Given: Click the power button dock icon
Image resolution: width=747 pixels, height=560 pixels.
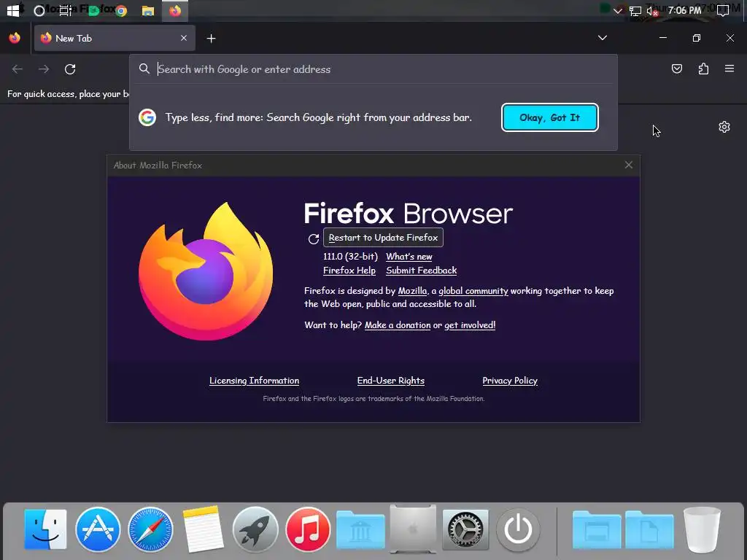Looking at the screenshot, I should pyautogui.click(x=518, y=529).
